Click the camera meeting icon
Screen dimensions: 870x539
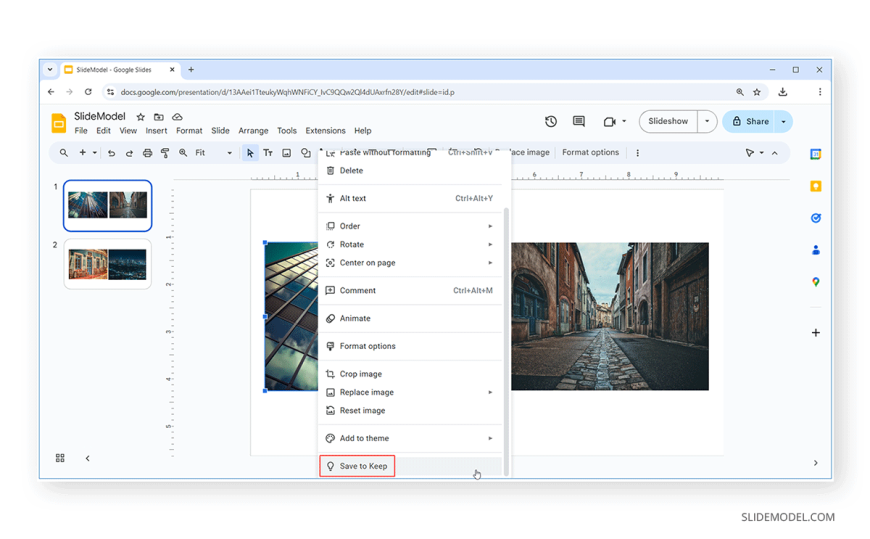coord(609,122)
